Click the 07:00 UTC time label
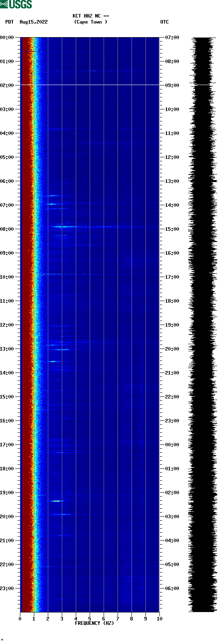220x644 pixels. click(x=172, y=38)
